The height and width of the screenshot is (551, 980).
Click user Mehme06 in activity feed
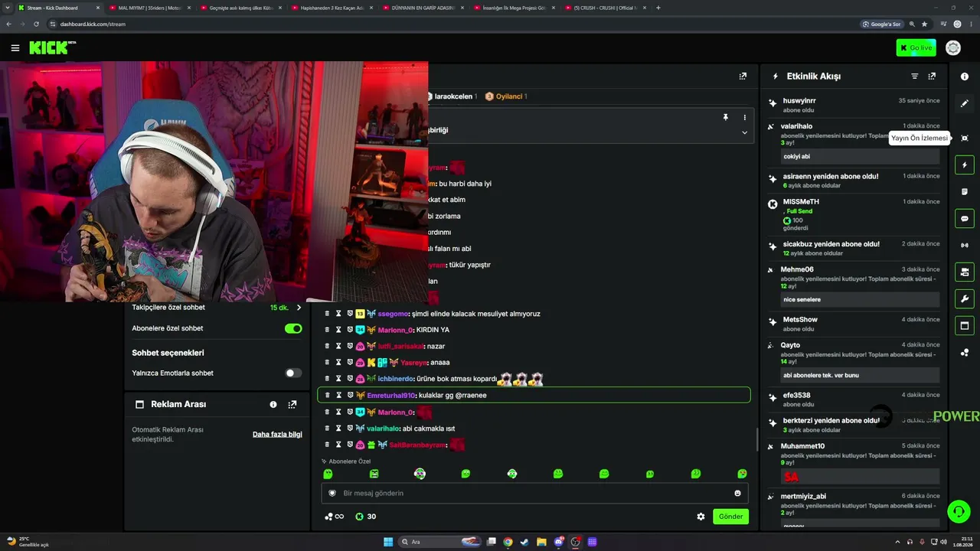pos(798,269)
